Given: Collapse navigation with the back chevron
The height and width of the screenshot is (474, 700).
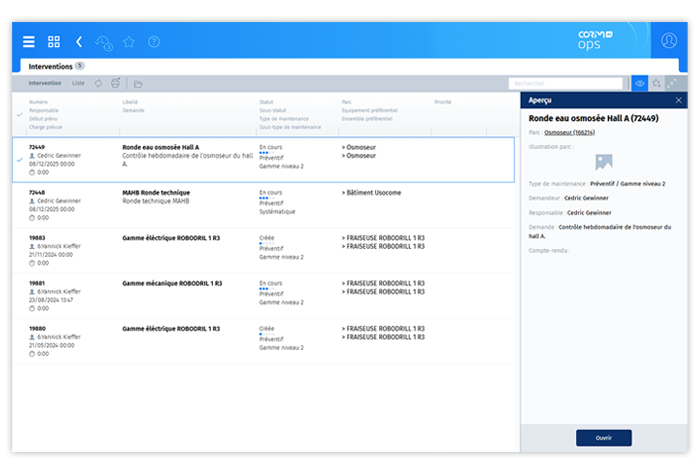Looking at the screenshot, I should [79, 42].
